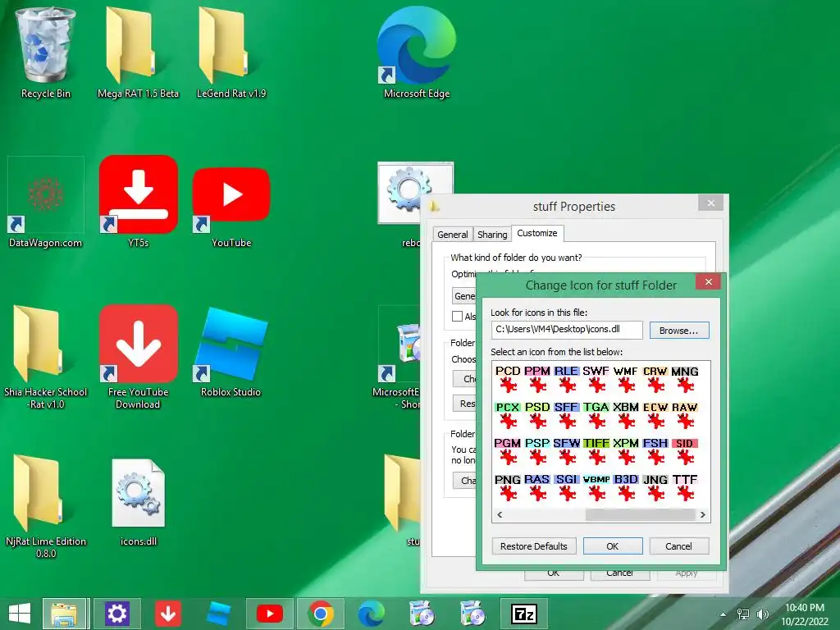Open the Sharing tab
Viewport: 840px width, 630px height.
click(x=492, y=235)
